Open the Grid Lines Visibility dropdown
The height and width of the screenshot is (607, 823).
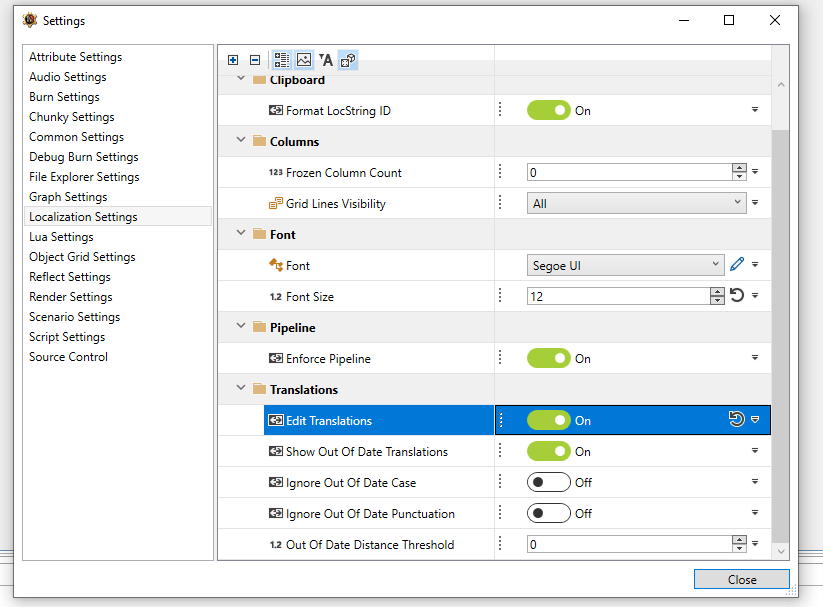point(636,203)
